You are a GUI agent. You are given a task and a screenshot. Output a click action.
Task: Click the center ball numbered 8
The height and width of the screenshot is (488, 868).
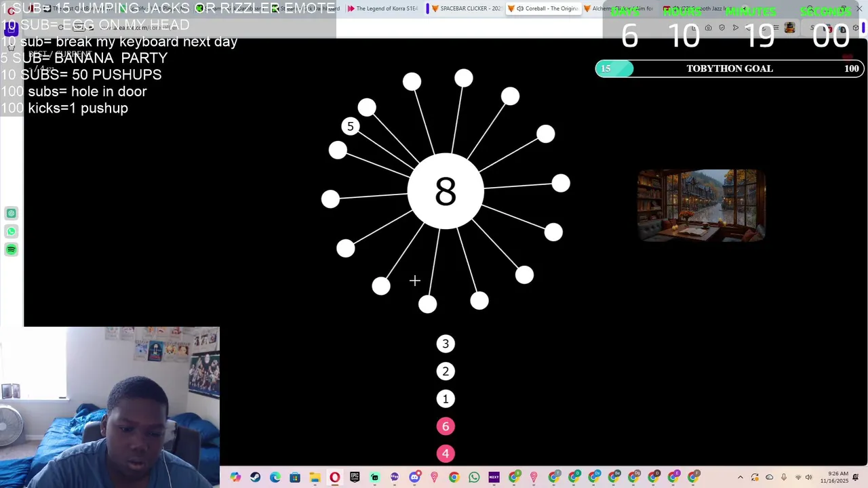tap(446, 192)
